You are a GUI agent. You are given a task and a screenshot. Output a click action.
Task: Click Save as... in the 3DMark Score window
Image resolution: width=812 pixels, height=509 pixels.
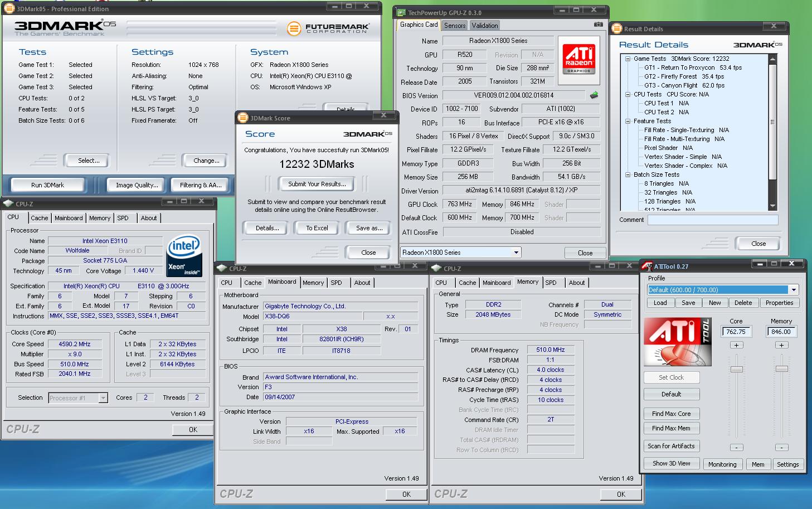(x=369, y=228)
